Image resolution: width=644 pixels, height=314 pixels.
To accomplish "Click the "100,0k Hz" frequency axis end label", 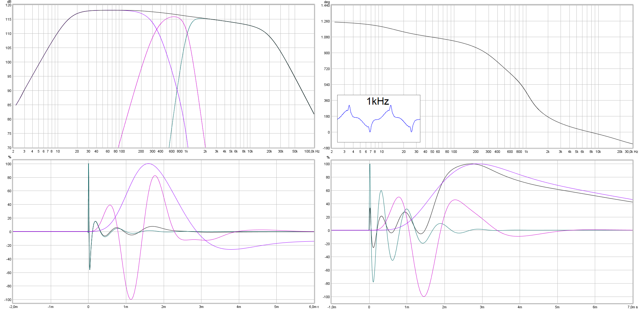I will point(312,151).
